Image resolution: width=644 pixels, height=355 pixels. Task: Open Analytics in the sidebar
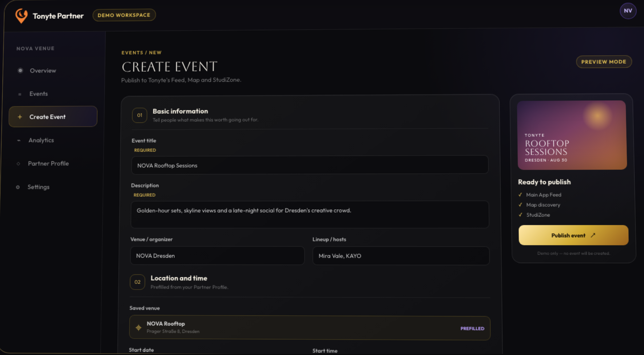[53, 140]
